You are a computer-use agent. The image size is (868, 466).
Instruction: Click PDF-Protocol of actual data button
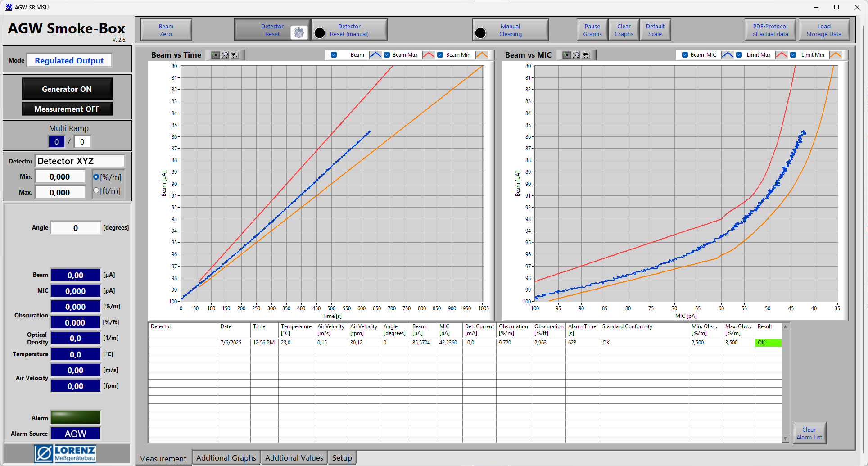click(x=770, y=30)
